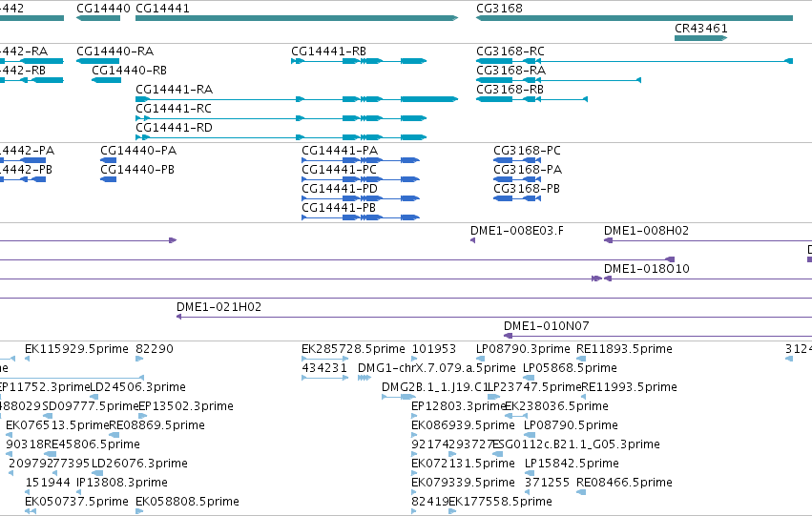Click the DME1-018O10 clone label
The width and height of the screenshot is (812, 516).
click(x=647, y=269)
